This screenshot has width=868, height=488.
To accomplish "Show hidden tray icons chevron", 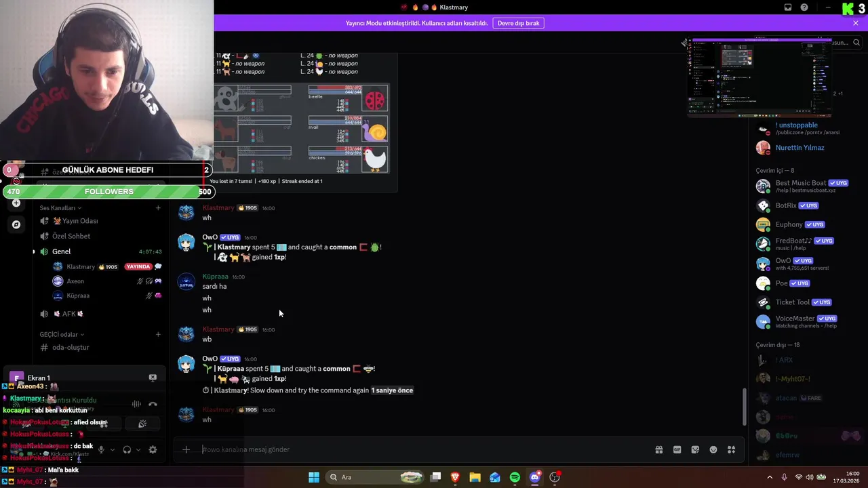I will (x=770, y=477).
